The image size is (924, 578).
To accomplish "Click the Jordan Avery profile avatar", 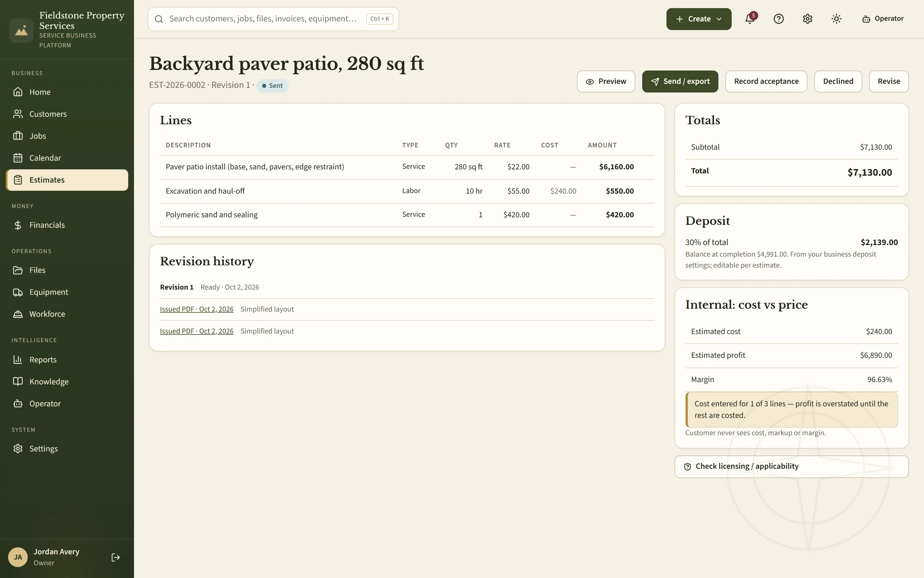I will point(18,557).
